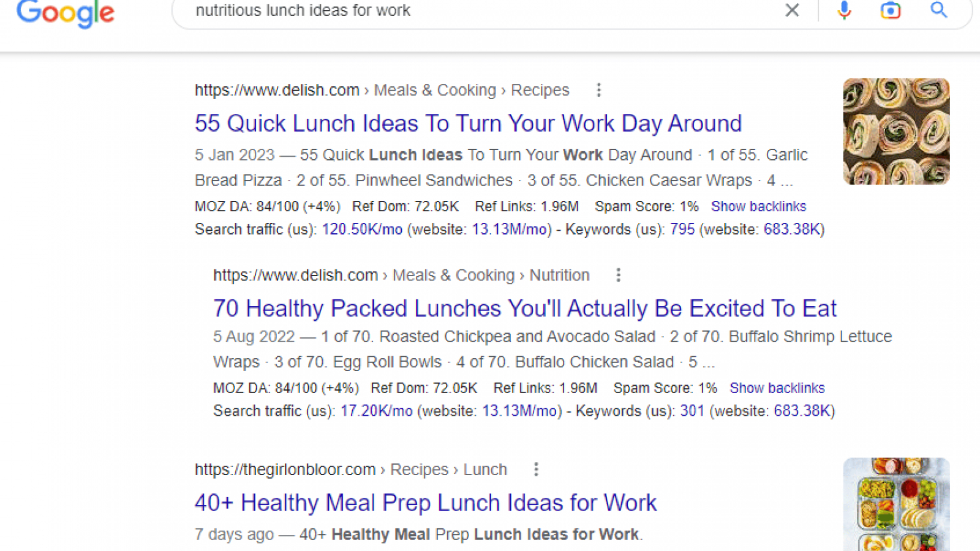Image resolution: width=980 pixels, height=551 pixels.
Task: Click in the search box with 'nutritious lunch ideas'
Action: [478, 10]
